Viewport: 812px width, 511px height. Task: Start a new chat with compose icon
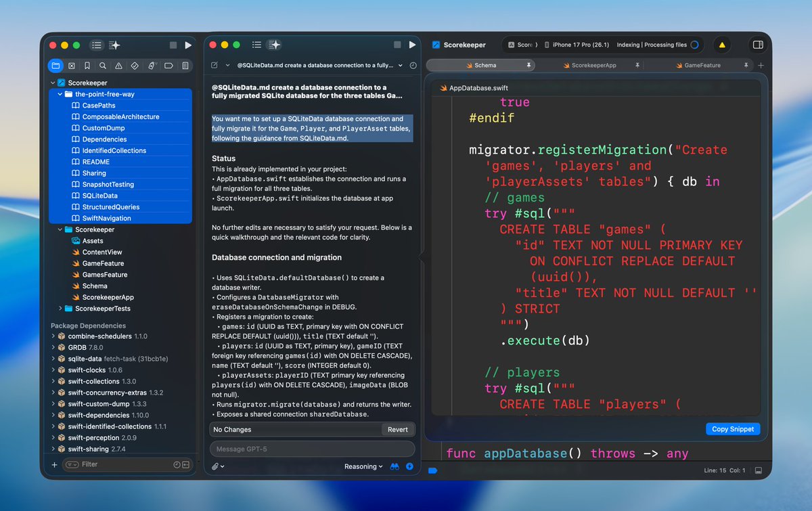click(x=215, y=65)
